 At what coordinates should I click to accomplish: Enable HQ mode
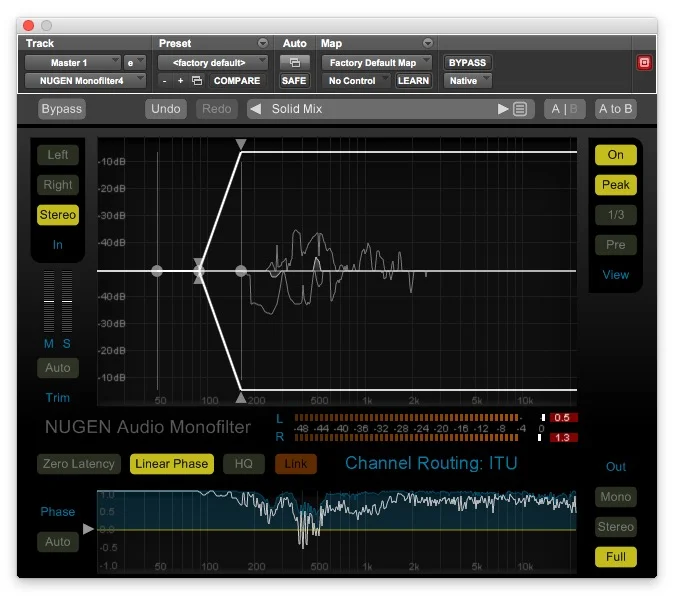point(244,464)
